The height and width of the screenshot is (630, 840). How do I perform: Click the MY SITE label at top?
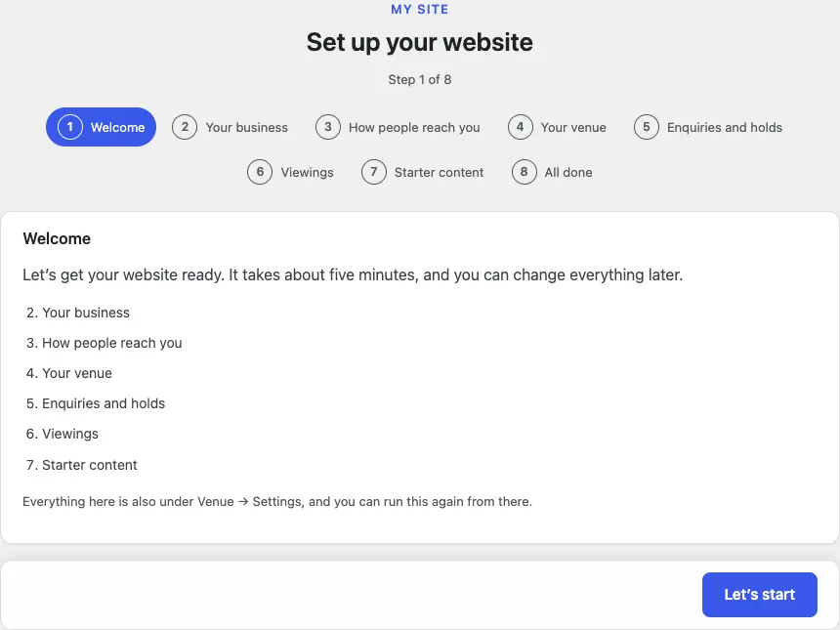coord(419,9)
